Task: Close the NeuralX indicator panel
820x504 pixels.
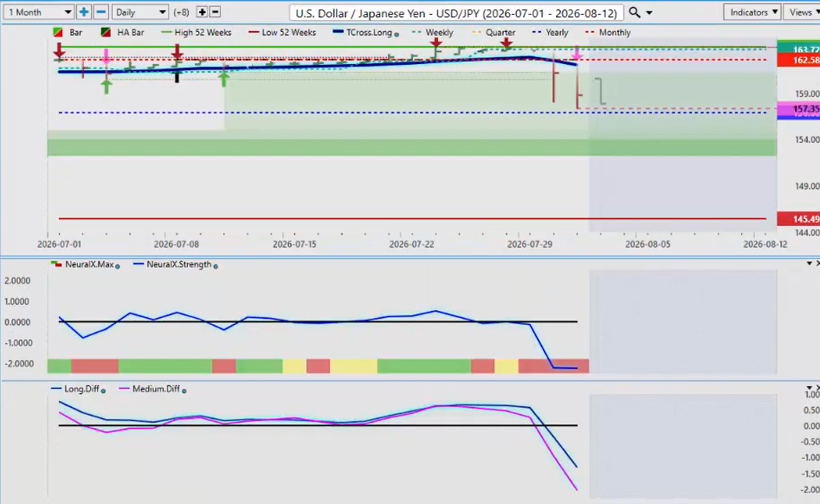Action: [x=817, y=263]
